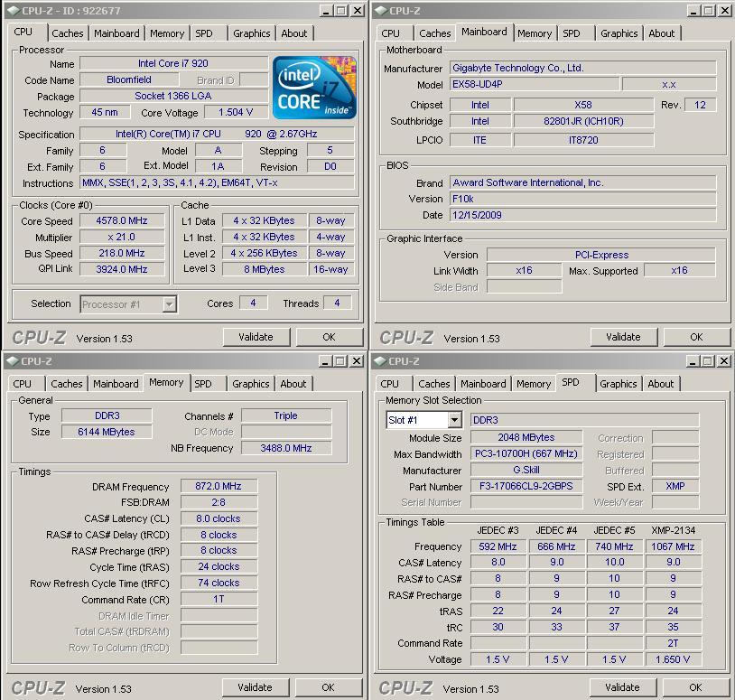Open Graphics tab in the Memory window
This screenshot has width=735, height=700.
point(251,384)
